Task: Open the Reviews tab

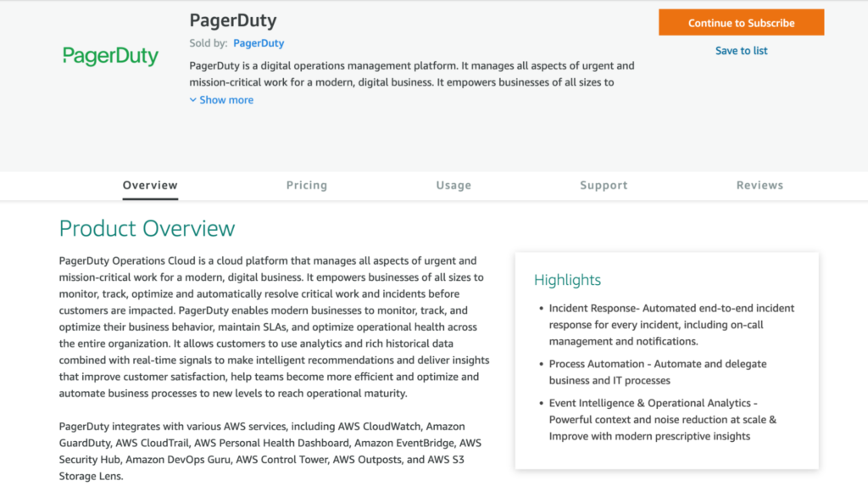Action: click(759, 185)
